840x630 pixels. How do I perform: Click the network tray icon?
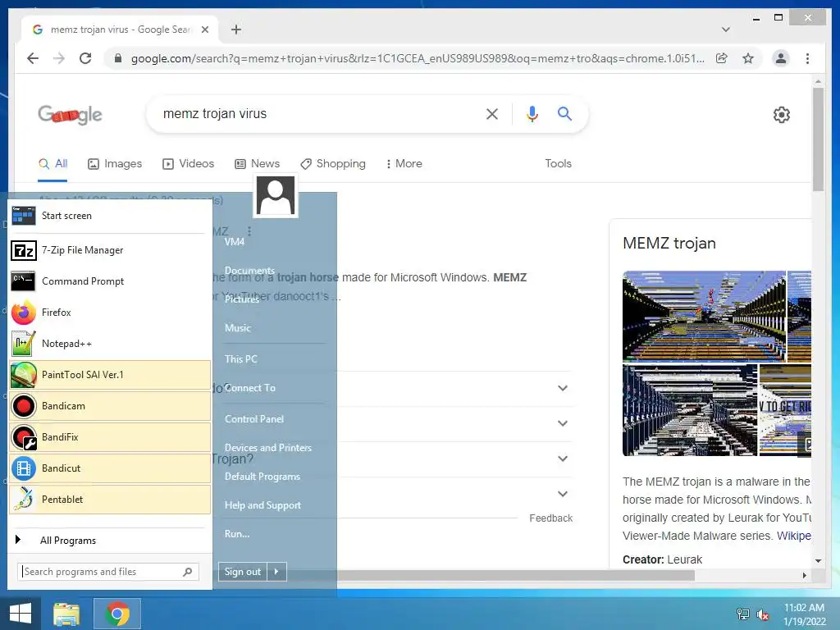[x=743, y=614]
